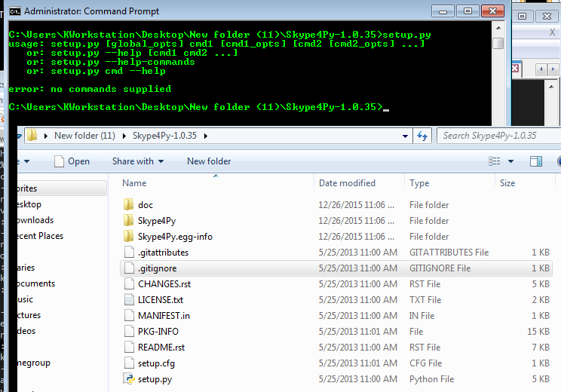This screenshot has width=561, height=392.
Task: Click the MANIFEST.in file icon
Action: coord(129,315)
